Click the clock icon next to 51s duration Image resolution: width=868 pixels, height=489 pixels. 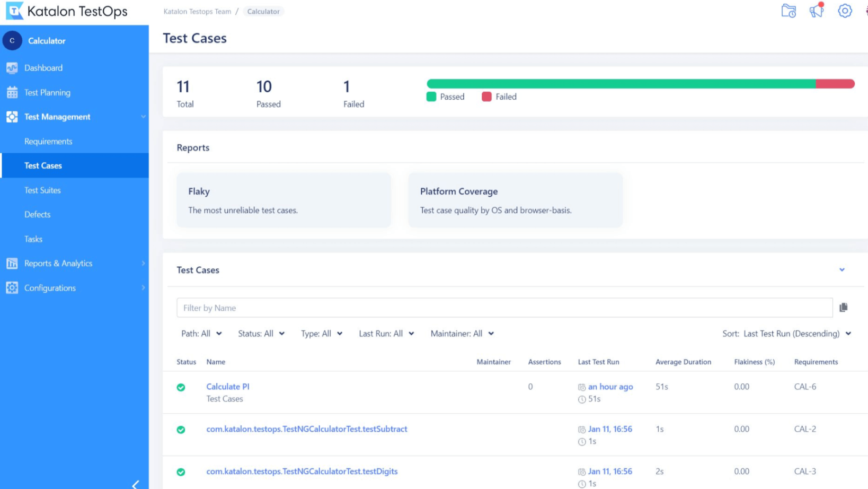point(582,399)
